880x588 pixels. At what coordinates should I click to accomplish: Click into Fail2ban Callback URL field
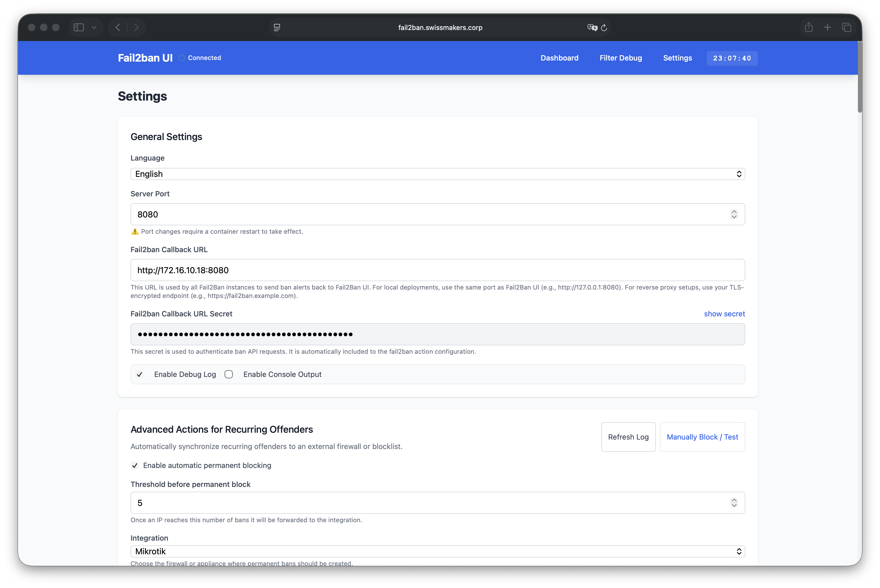tap(438, 270)
